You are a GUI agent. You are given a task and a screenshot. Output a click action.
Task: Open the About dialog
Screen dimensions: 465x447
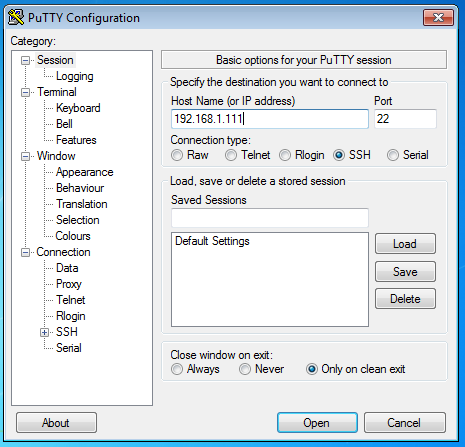point(56,423)
